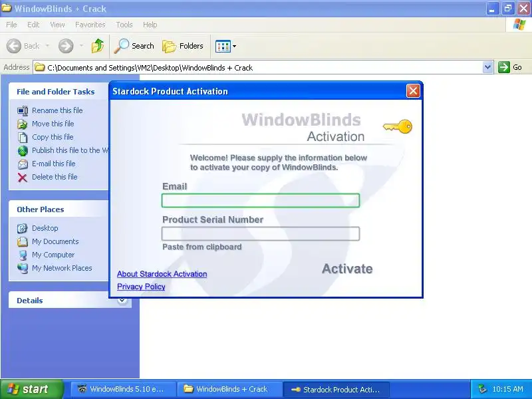Click the system tray icon by the clock
532x399 pixels.
481,389
